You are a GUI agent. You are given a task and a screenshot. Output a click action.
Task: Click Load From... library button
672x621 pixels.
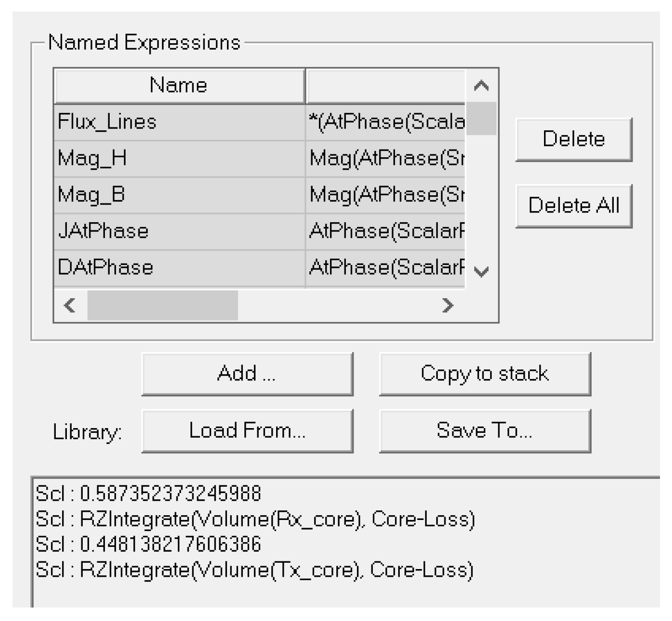tap(247, 431)
